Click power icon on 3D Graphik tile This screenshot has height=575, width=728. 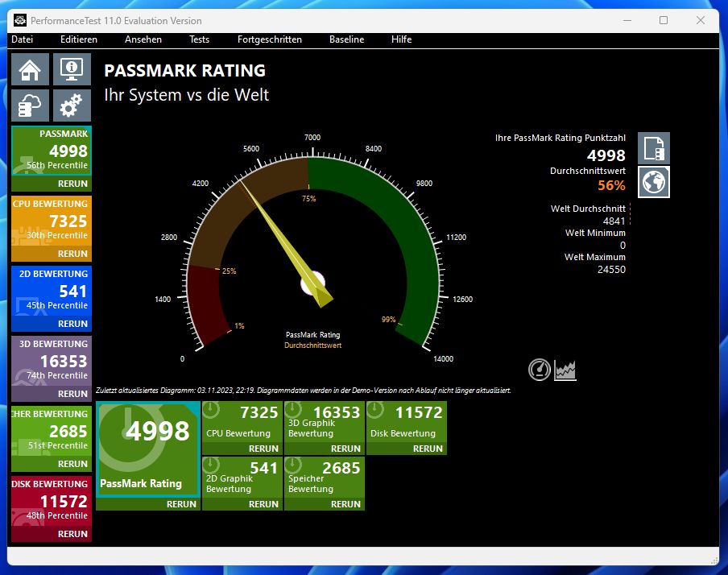(x=293, y=410)
